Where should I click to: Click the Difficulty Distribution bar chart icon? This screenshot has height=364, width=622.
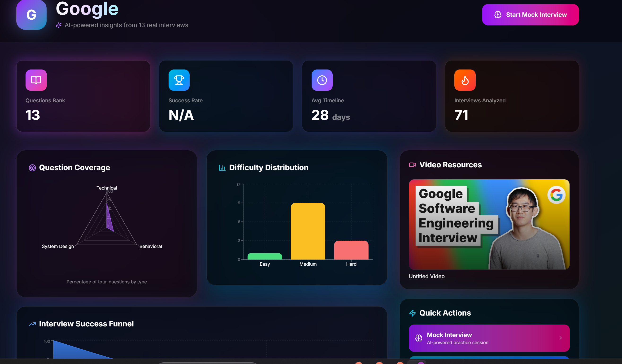point(222,168)
